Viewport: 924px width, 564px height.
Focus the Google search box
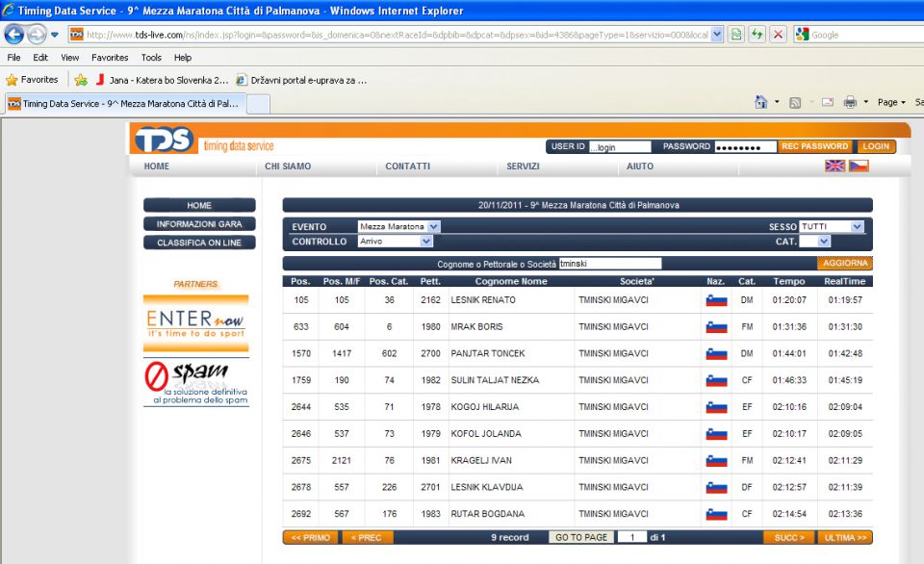pyautogui.click(x=866, y=35)
